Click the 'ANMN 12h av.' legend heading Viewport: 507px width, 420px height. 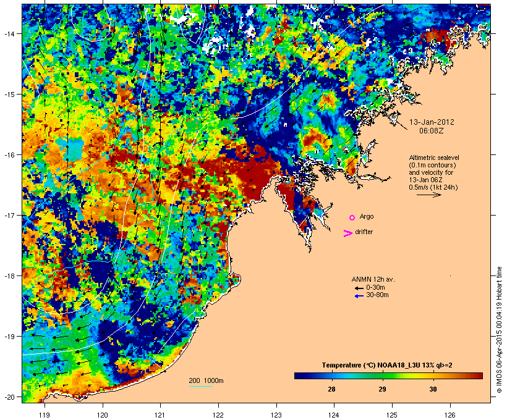373,279
